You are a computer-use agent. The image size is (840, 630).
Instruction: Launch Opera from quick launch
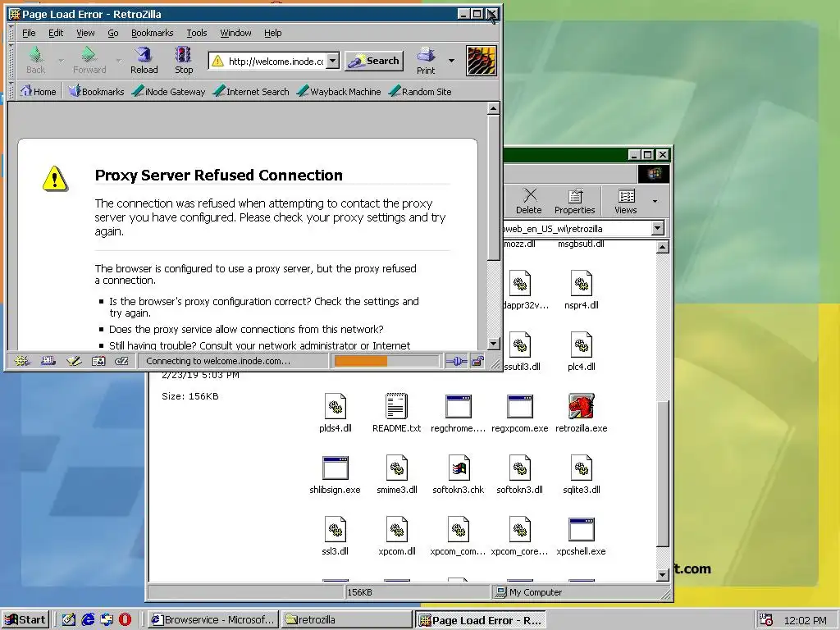[125, 620]
